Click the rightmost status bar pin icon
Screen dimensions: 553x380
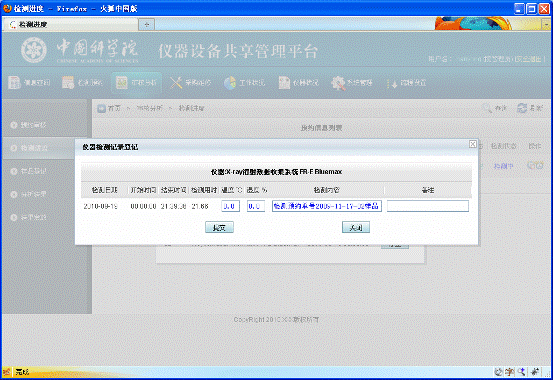point(535,372)
